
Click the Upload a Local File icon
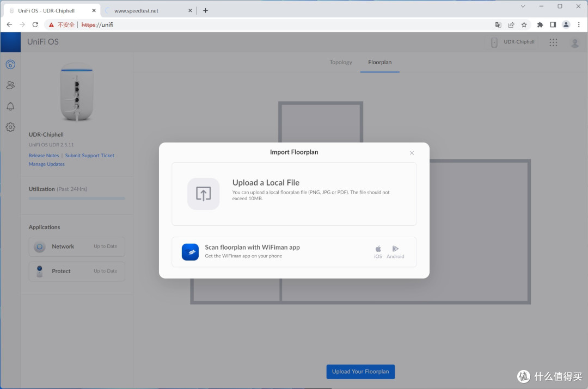click(203, 194)
